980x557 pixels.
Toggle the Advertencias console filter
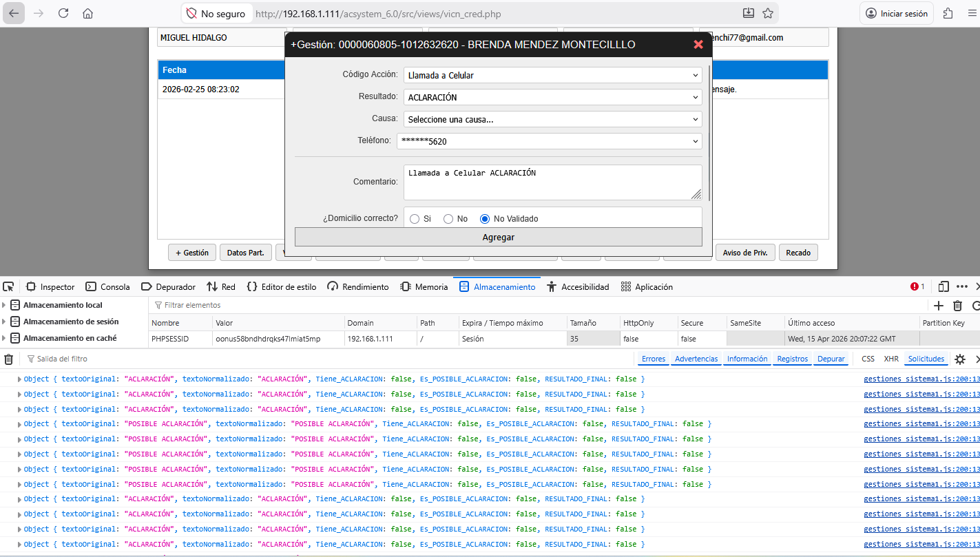(x=696, y=359)
